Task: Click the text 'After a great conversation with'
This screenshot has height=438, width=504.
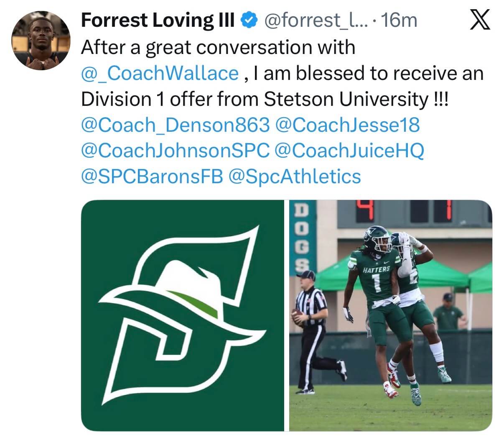Action: [x=218, y=47]
